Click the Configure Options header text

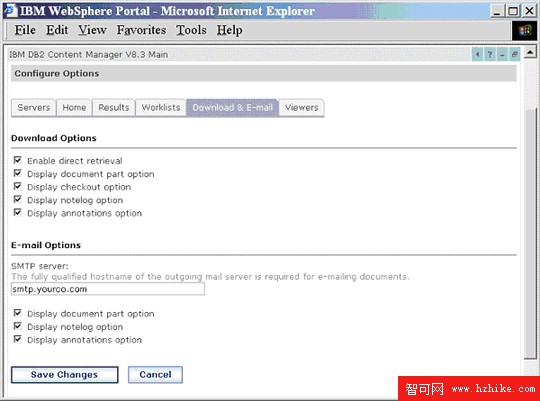click(57, 73)
